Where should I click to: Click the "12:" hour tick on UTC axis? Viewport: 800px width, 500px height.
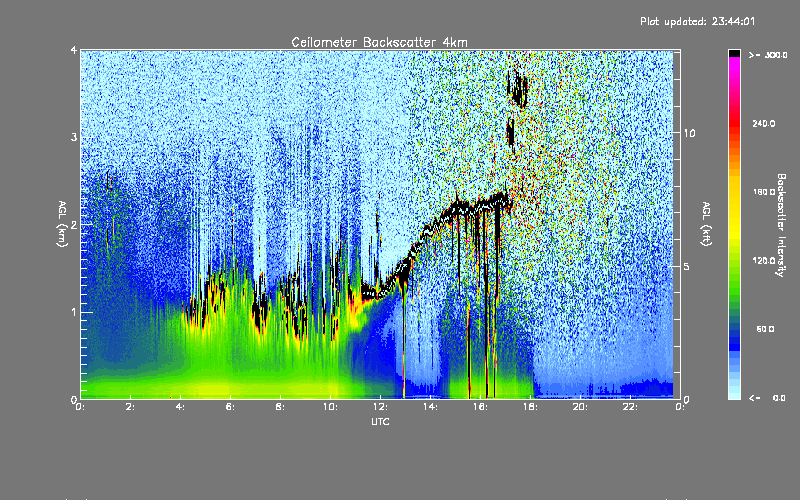click(381, 407)
